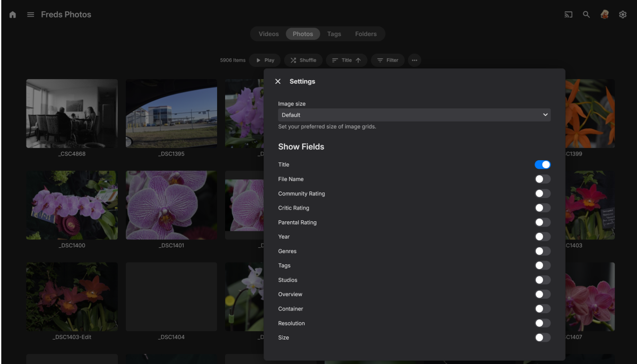637x364 pixels.
Task: Open the Filter options
Action: pyautogui.click(x=388, y=60)
